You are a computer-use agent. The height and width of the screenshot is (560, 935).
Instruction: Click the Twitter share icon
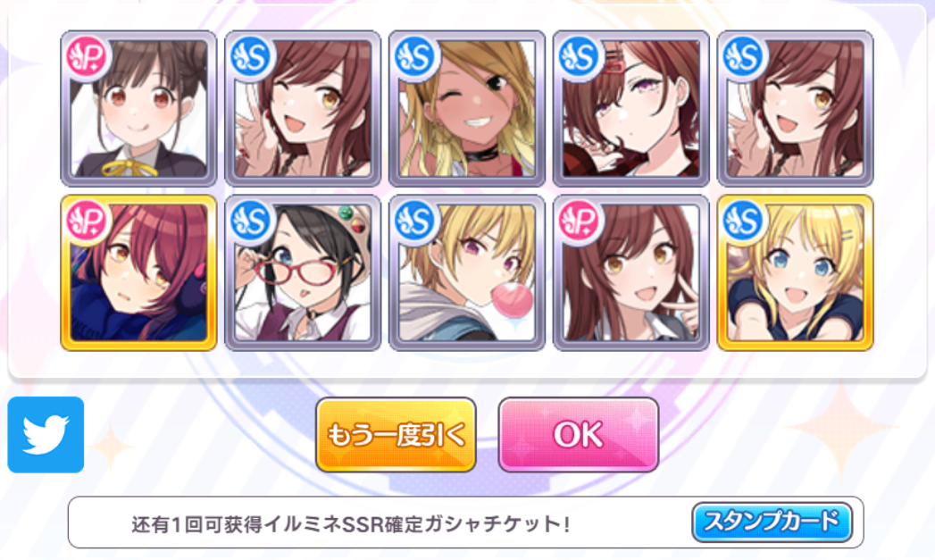[46, 434]
